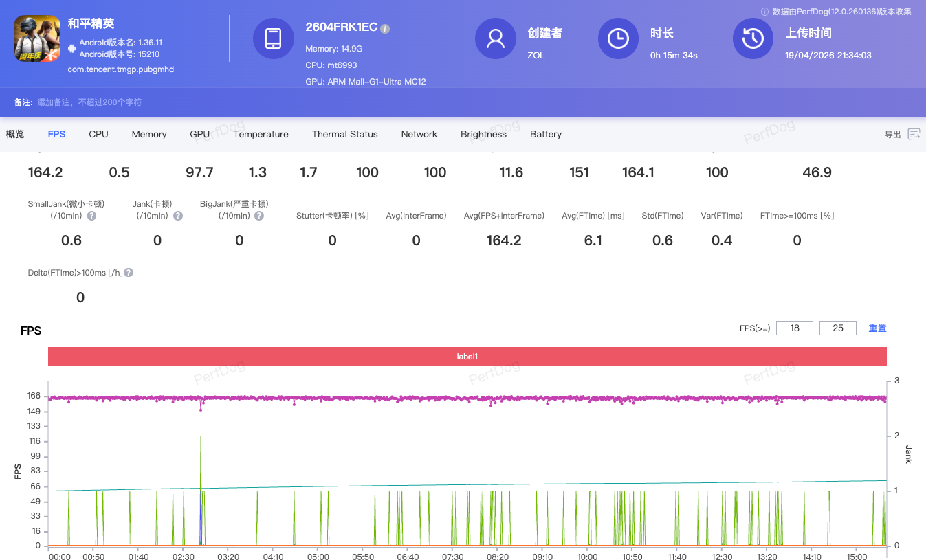The height and width of the screenshot is (560, 926).
Task: Click the FPS threshold input showing 25
Action: [x=837, y=328]
